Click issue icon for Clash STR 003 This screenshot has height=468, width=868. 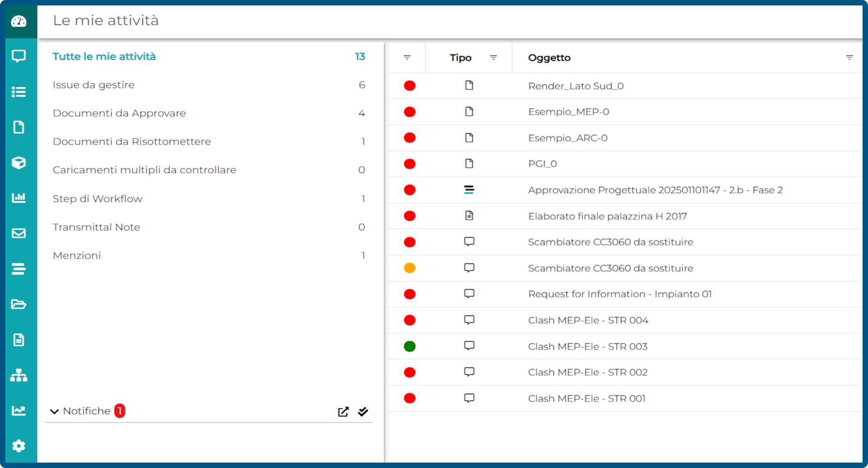(x=469, y=346)
